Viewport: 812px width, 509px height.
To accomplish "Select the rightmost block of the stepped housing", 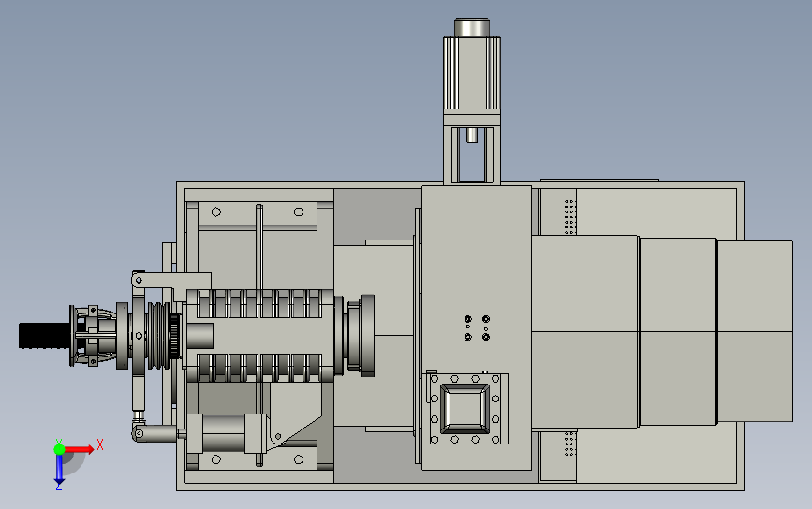I will (755, 331).
